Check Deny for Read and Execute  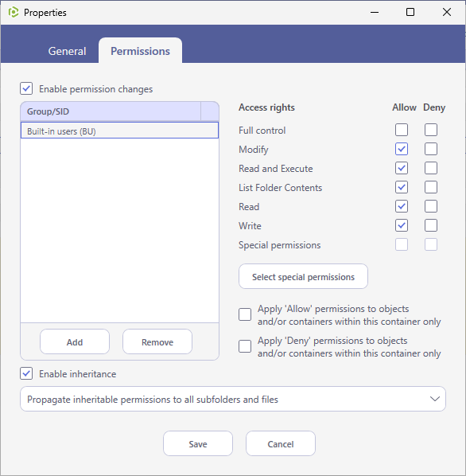pyautogui.click(x=431, y=168)
